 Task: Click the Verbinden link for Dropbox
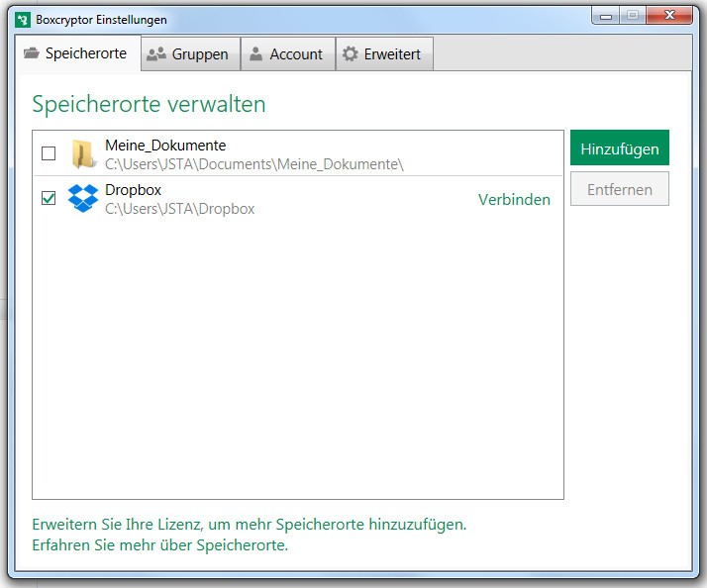514,199
